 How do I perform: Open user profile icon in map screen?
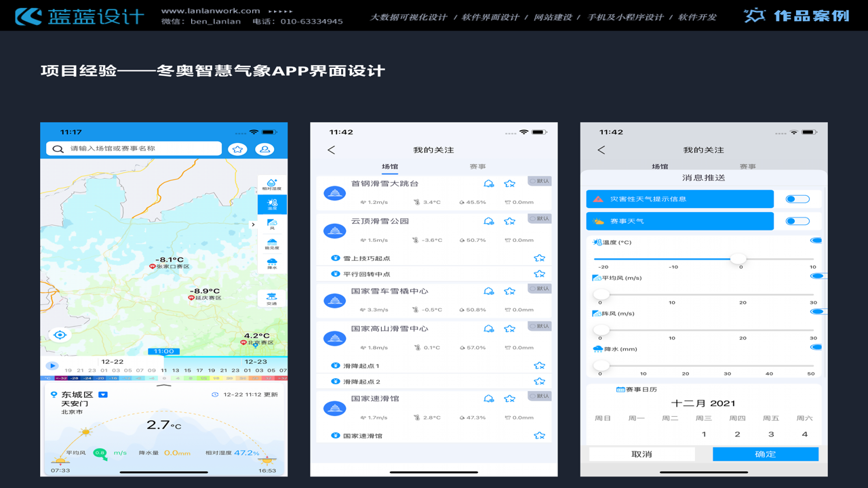click(x=264, y=149)
